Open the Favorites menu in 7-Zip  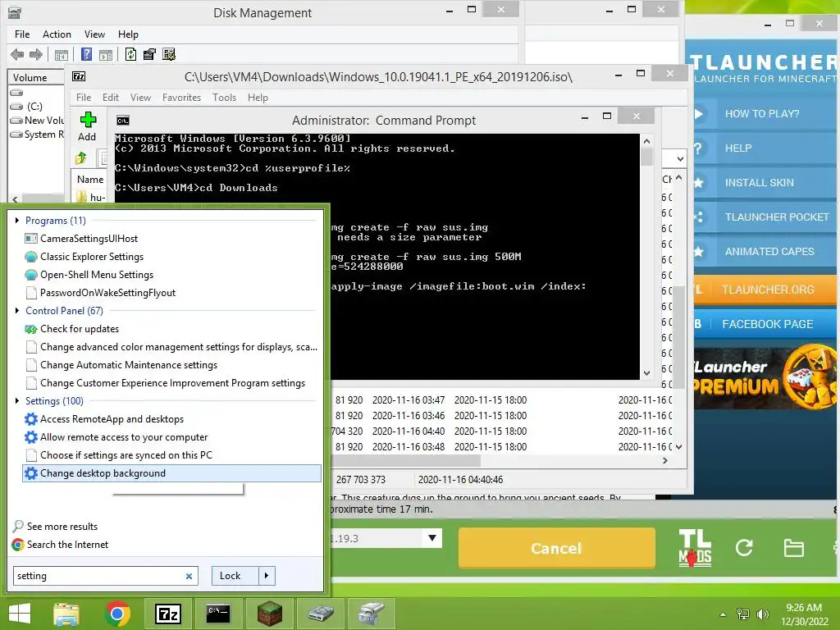(x=181, y=98)
